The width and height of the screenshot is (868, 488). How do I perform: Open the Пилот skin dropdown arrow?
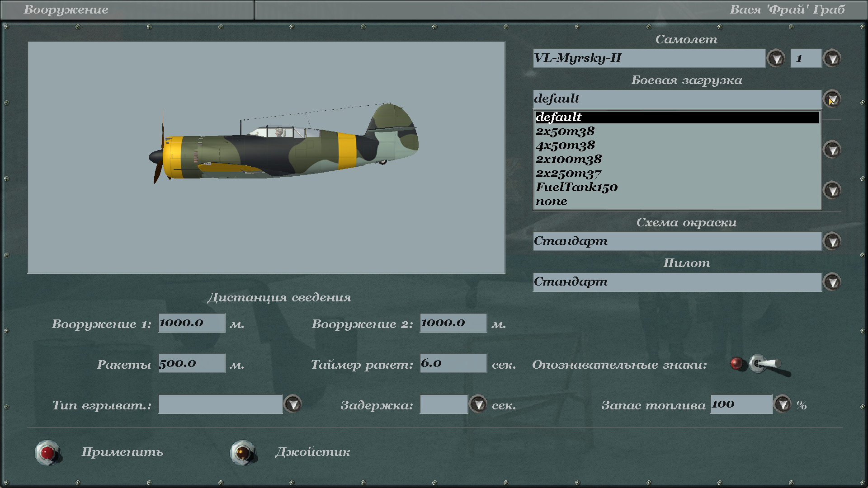(832, 282)
